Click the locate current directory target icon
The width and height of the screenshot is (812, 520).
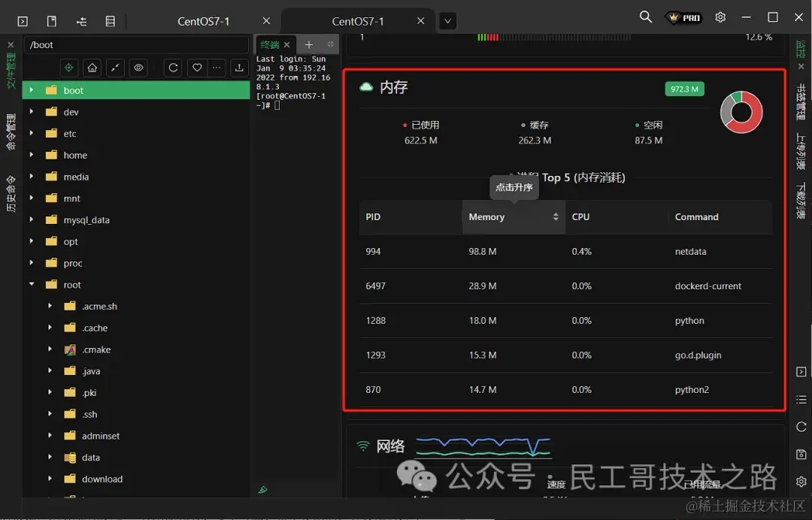coord(69,68)
